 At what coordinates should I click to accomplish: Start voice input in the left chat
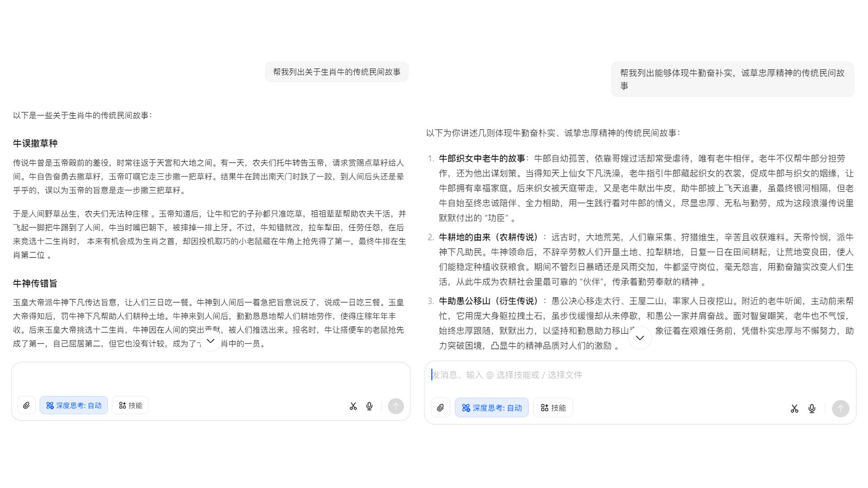pos(369,406)
